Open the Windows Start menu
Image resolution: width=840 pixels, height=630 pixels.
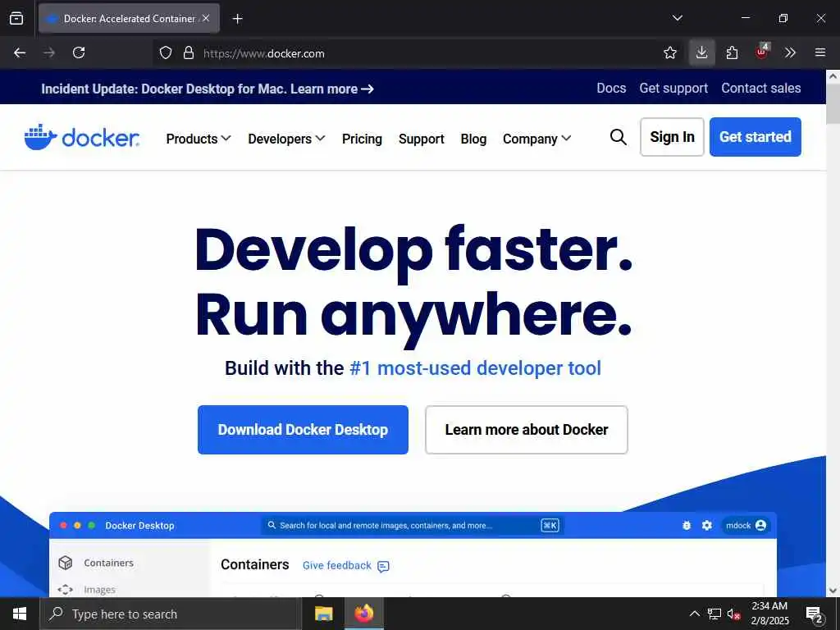click(20, 614)
